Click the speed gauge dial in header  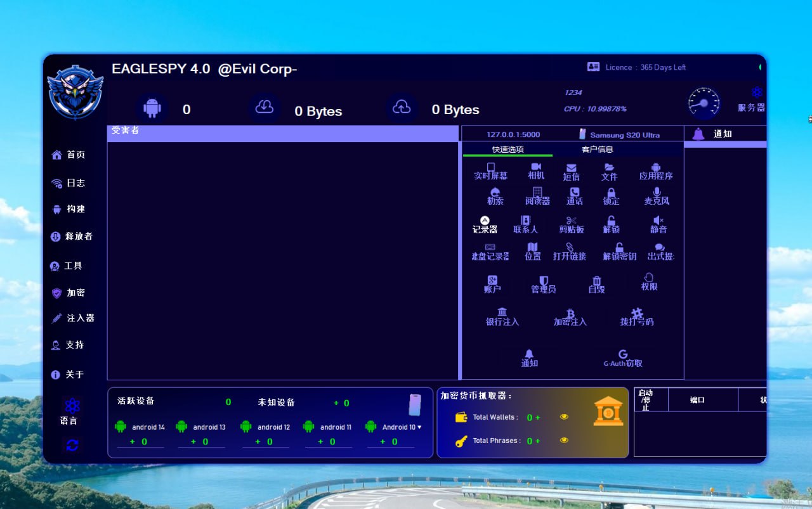point(704,103)
